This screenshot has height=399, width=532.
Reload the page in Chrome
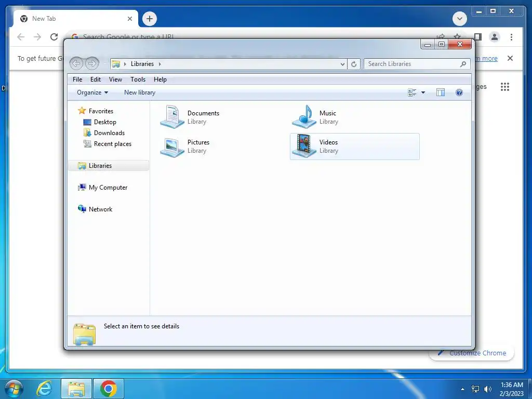(54, 37)
